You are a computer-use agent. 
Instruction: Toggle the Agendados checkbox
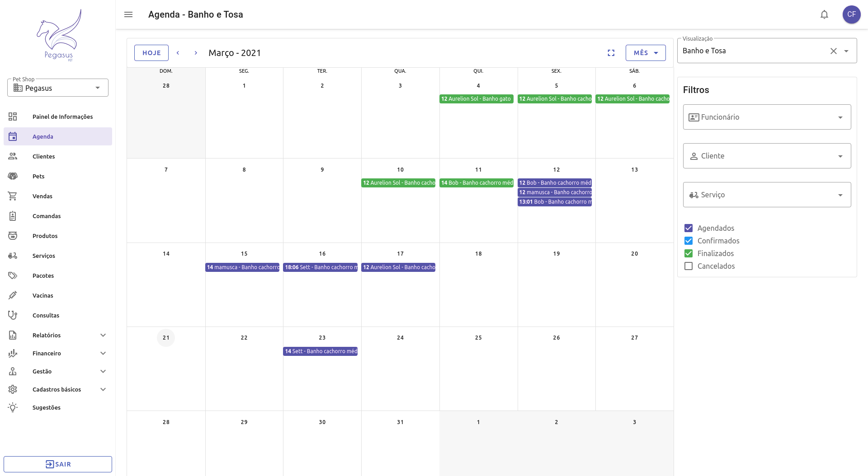point(689,228)
